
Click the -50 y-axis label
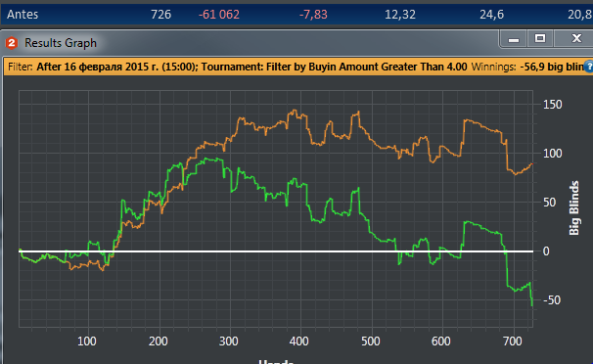coord(551,300)
